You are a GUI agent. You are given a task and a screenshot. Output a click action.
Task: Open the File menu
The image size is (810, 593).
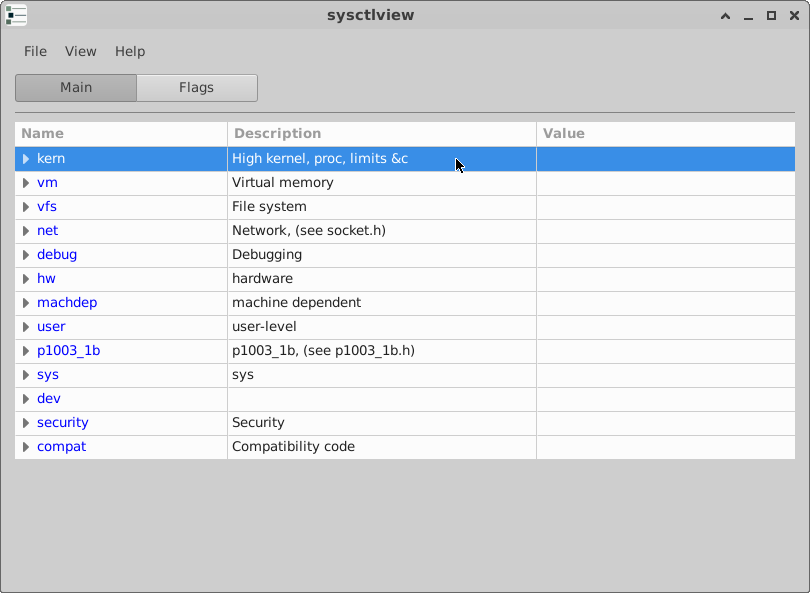[x=35, y=52]
